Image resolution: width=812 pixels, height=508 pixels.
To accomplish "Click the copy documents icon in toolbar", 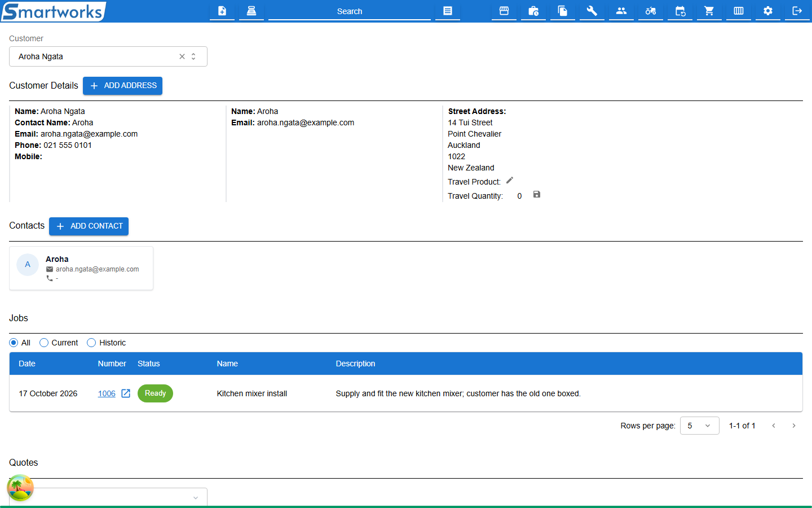I will [563, 11].
